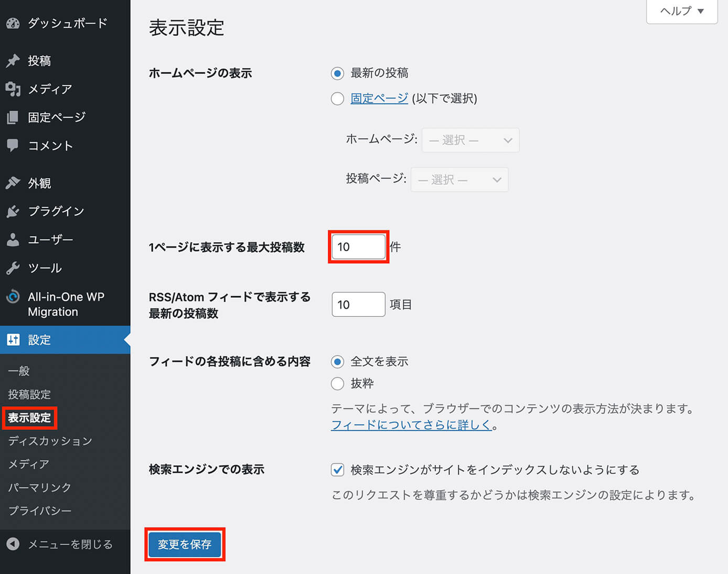The width and height of the screenshot is (728, 574).
Task: Open ホームページ selection dropdown
Action: pyautogui.click(x=470, y=140)
